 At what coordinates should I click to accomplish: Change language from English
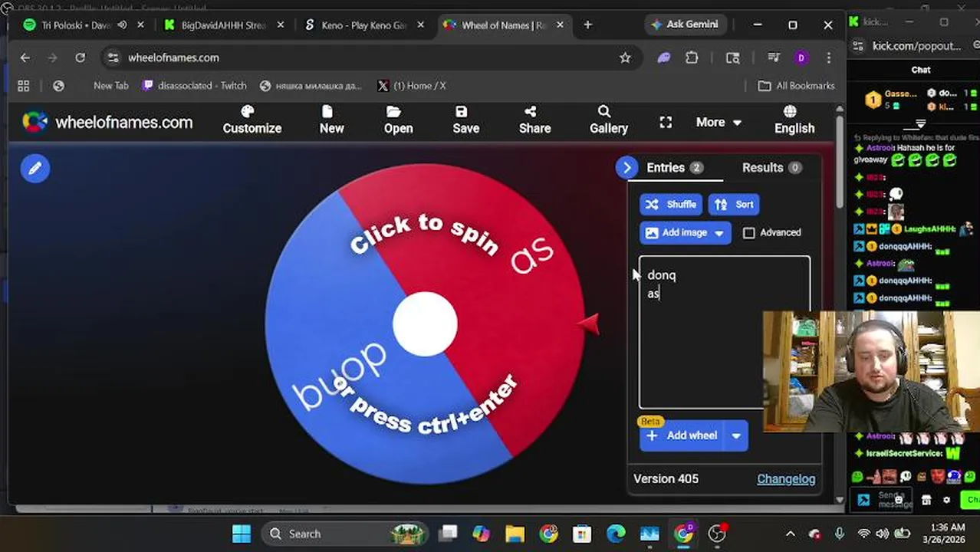(794, 120)
